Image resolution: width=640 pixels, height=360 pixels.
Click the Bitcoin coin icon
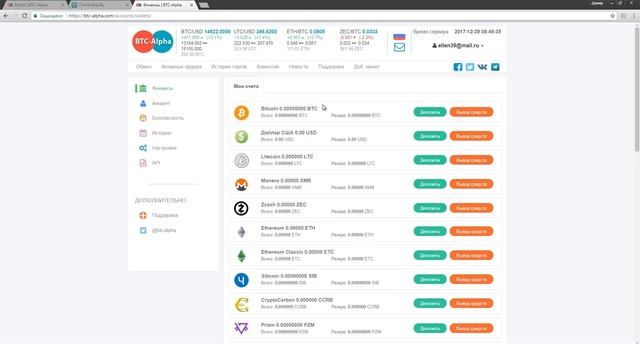click(241, 113)
